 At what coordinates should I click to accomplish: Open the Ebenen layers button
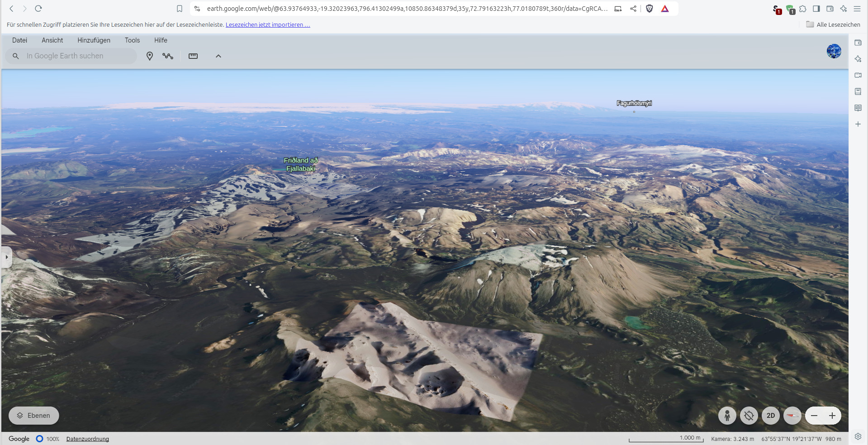(34, 416)
